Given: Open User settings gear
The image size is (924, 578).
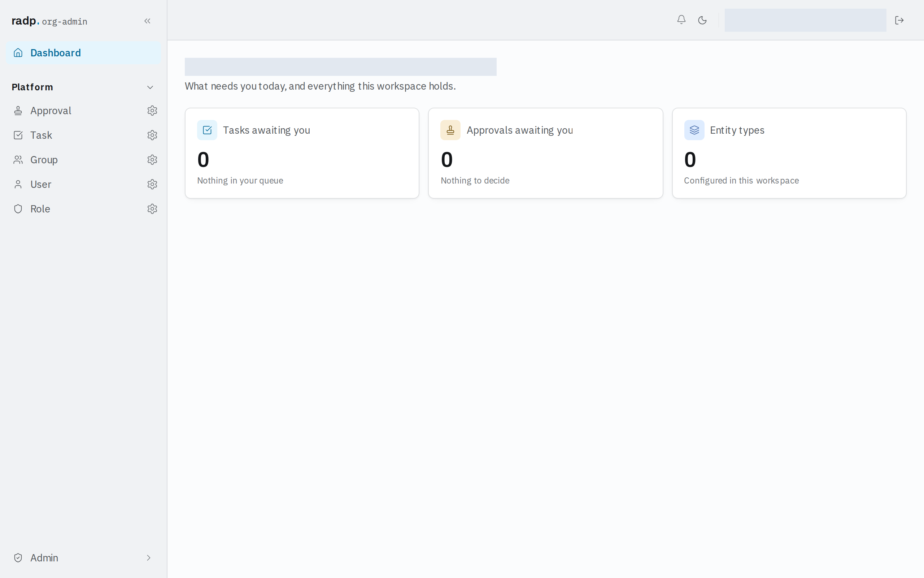Looking at the screenshot, I should point(152,184).
